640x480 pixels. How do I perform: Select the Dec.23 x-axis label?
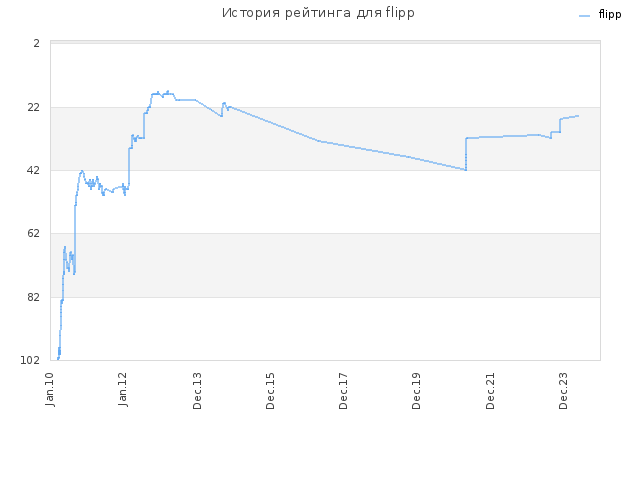(x=563, y=391)
